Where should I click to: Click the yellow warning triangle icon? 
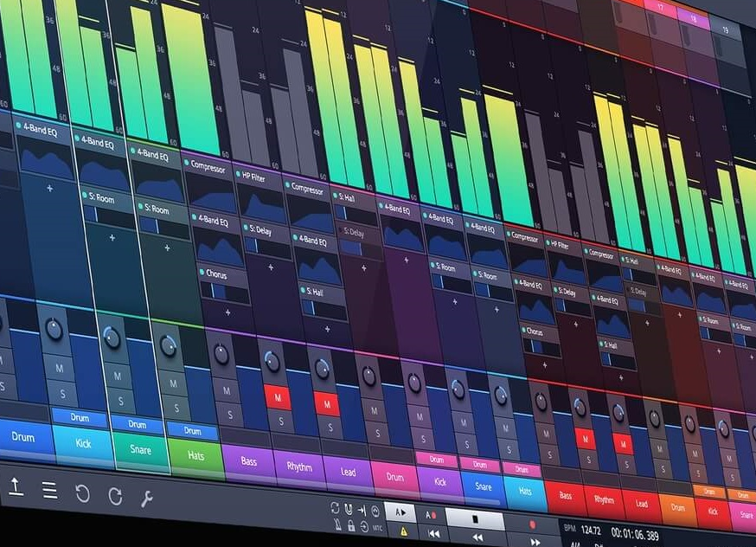click(x=403, y=532)
